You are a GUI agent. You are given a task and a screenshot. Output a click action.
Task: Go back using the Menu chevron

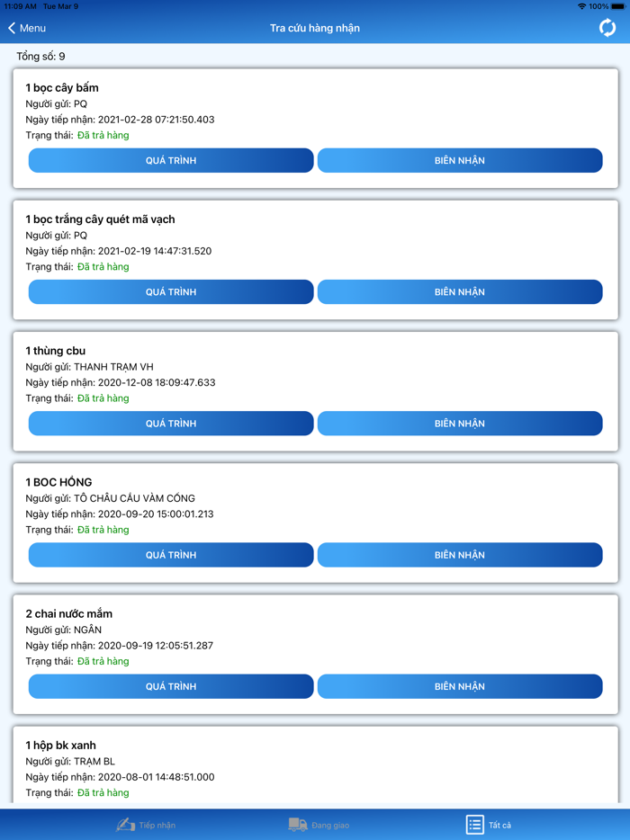click(x=12, y=29)
